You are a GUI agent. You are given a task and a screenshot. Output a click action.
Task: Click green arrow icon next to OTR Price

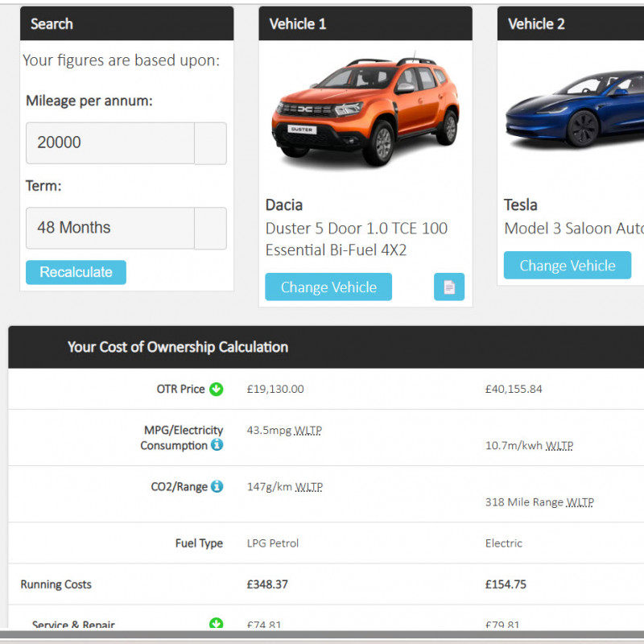coord(216,389)
